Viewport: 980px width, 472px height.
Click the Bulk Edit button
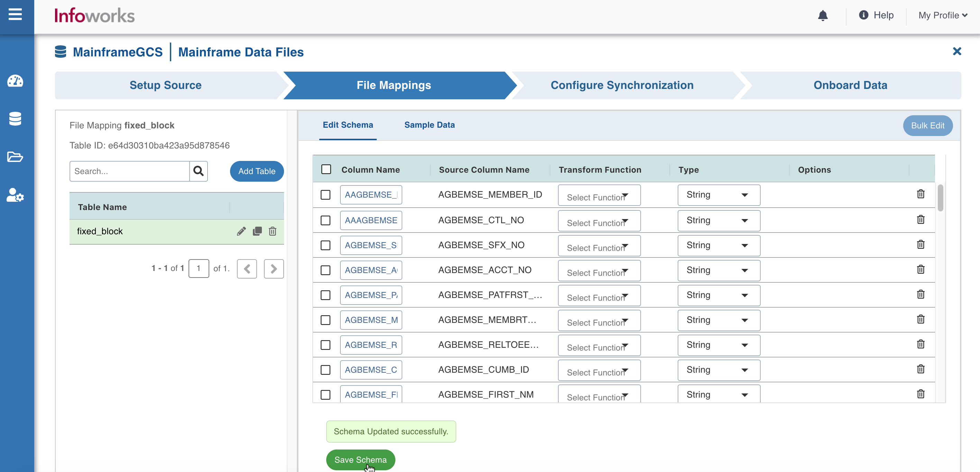(927, 126)
